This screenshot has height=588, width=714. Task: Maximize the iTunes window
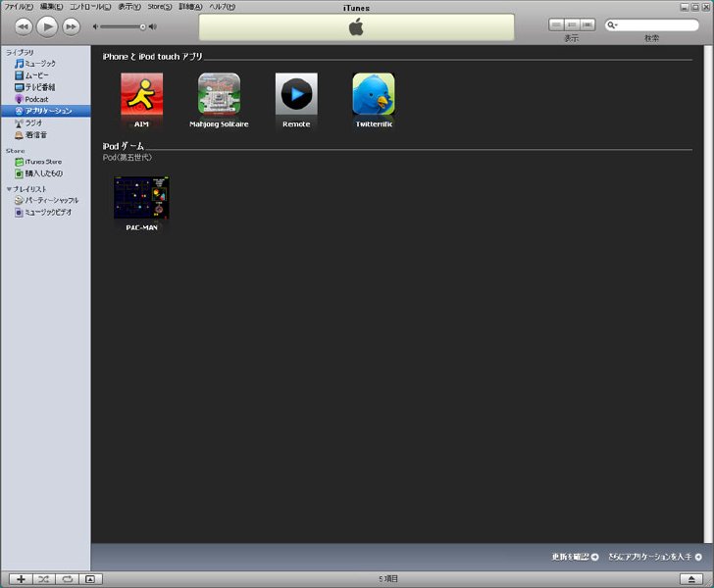[x=695, y=7]
